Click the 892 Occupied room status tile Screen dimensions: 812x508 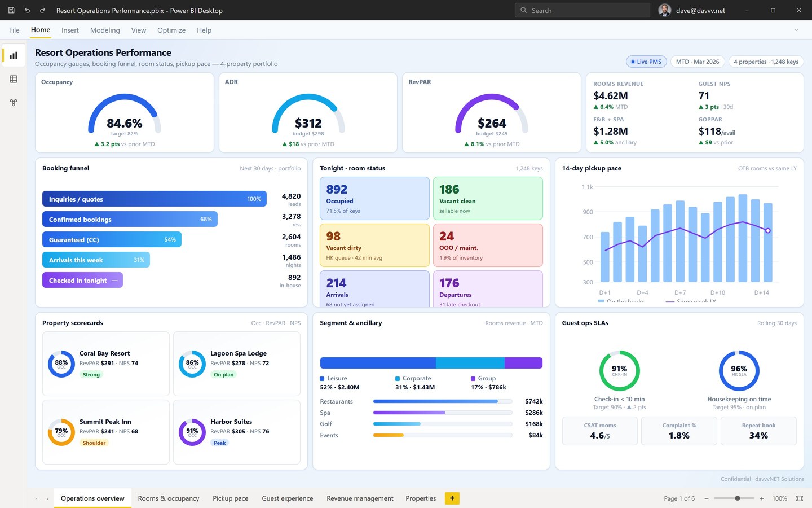click(374, 198)
